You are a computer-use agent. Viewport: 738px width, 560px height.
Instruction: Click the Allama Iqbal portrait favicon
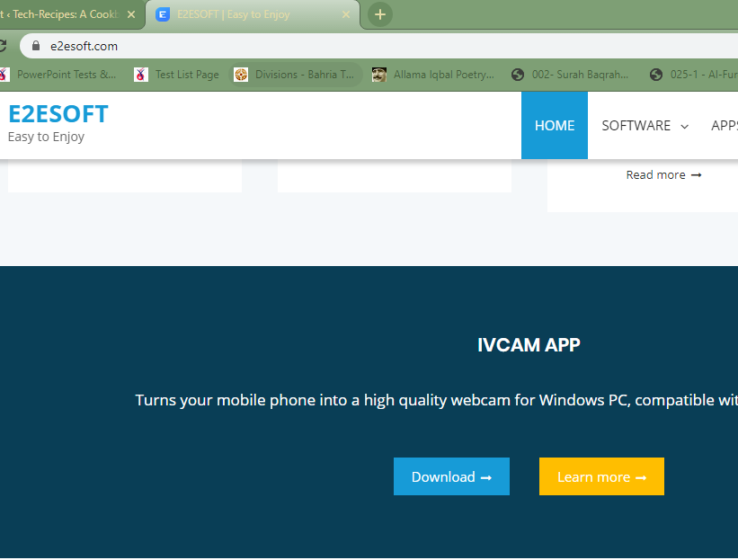[x=378, y=75]
